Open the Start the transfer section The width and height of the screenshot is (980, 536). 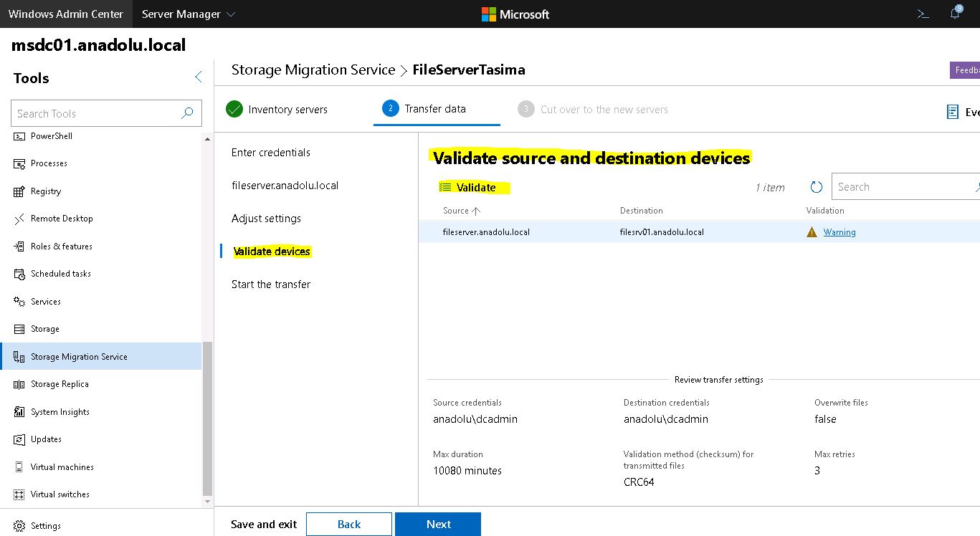(271, 284)
